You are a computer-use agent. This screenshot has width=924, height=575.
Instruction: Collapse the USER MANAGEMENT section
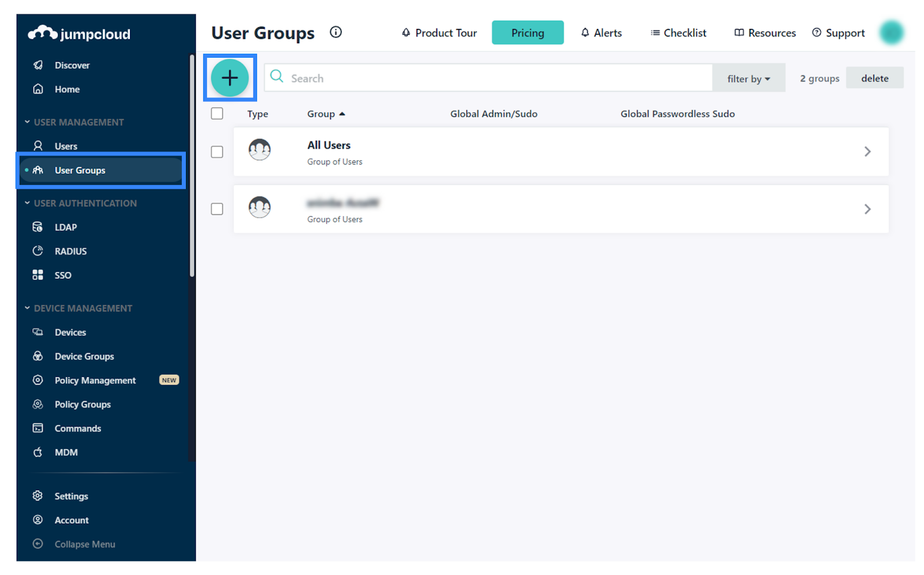[74, 122]
